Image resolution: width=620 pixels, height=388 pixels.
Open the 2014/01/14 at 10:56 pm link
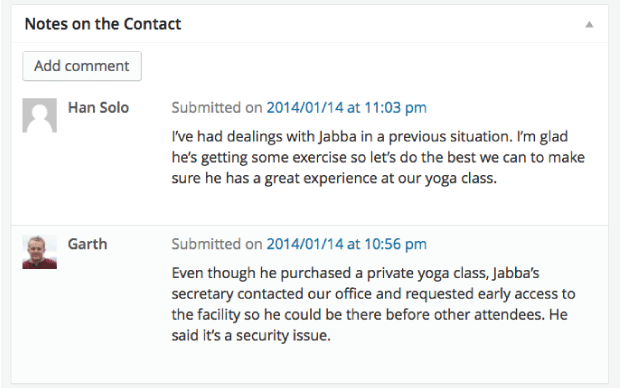pyautogui.click(x=346, y=244)
